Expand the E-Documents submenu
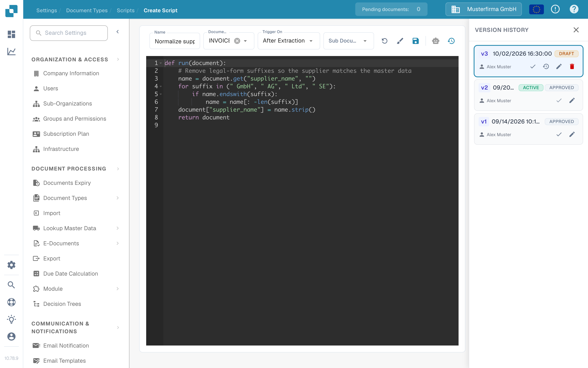This screenshot has height=368, width=588. point(118,243)
